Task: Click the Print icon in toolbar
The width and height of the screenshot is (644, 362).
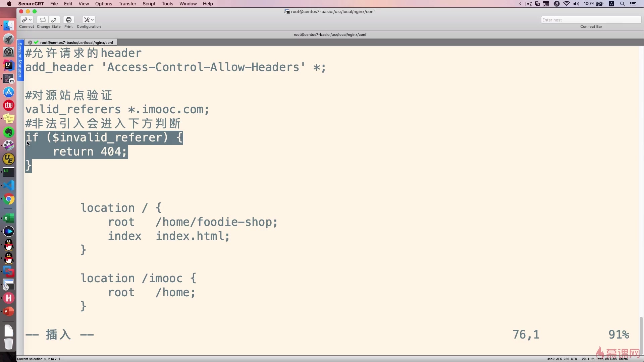Action: [68, 20]
